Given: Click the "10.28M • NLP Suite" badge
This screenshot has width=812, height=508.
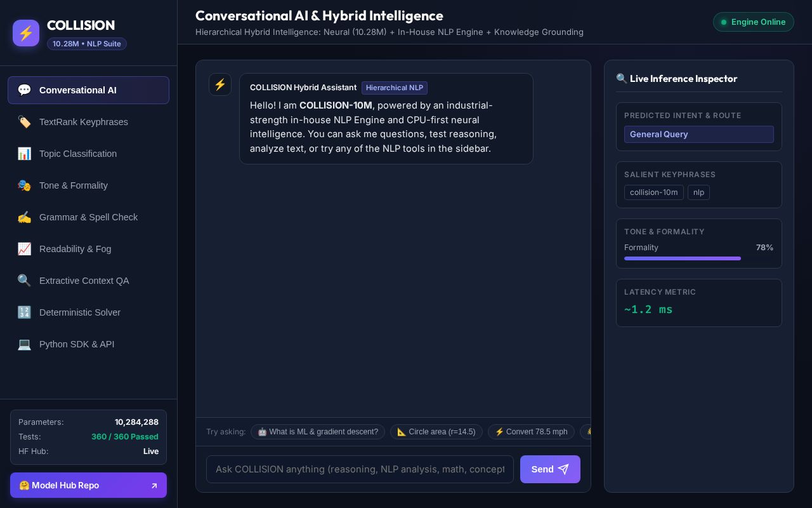Looking at the screenshot, I should pos(87,44).
